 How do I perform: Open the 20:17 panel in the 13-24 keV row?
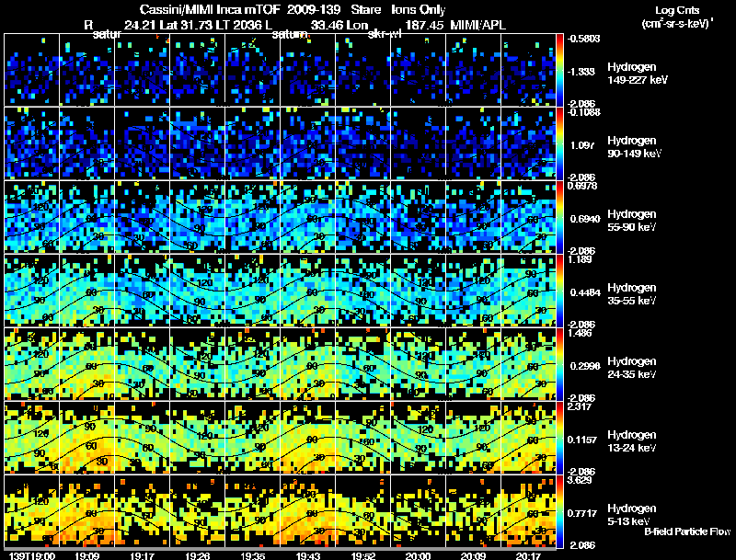(x=528, y=438)
